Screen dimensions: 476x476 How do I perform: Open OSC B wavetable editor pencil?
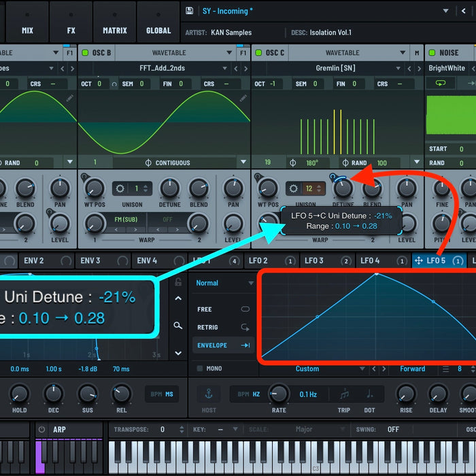pyautogui.click(x=243, y=98)
